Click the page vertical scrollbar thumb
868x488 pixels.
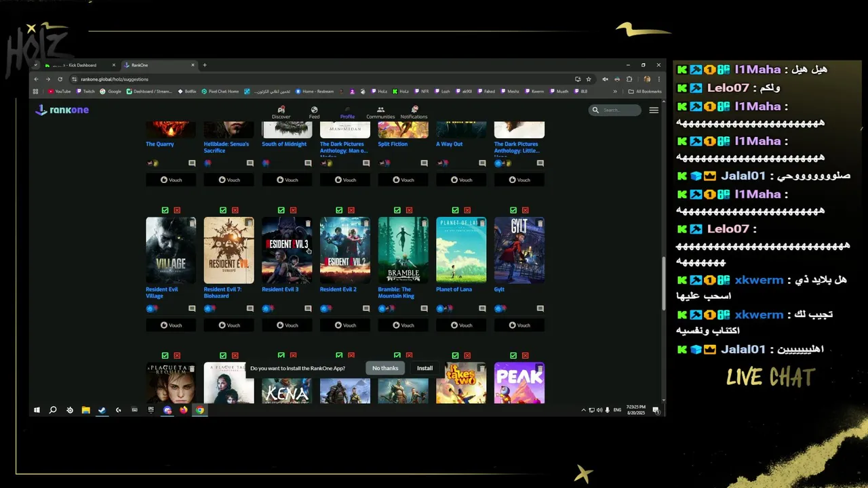click(663, 283)
